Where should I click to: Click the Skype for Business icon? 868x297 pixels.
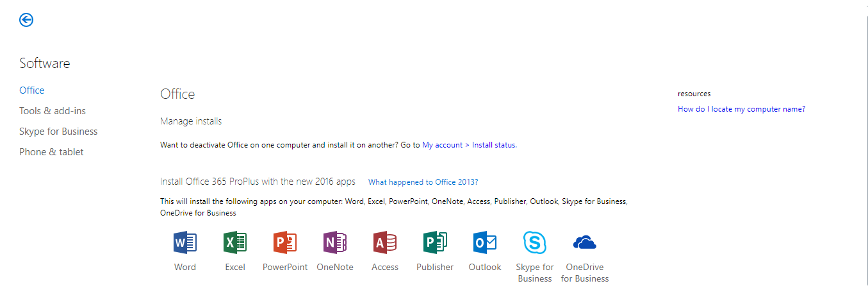click(535, 242)
